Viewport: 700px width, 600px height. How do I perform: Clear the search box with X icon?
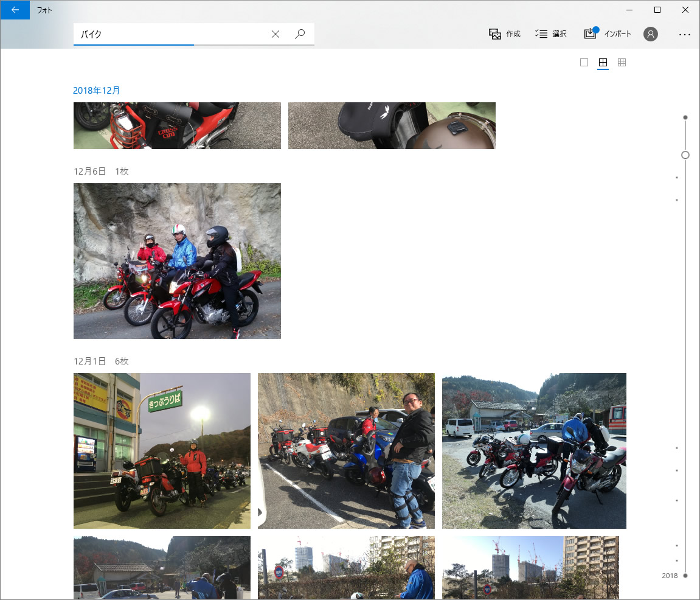[275, 34]
